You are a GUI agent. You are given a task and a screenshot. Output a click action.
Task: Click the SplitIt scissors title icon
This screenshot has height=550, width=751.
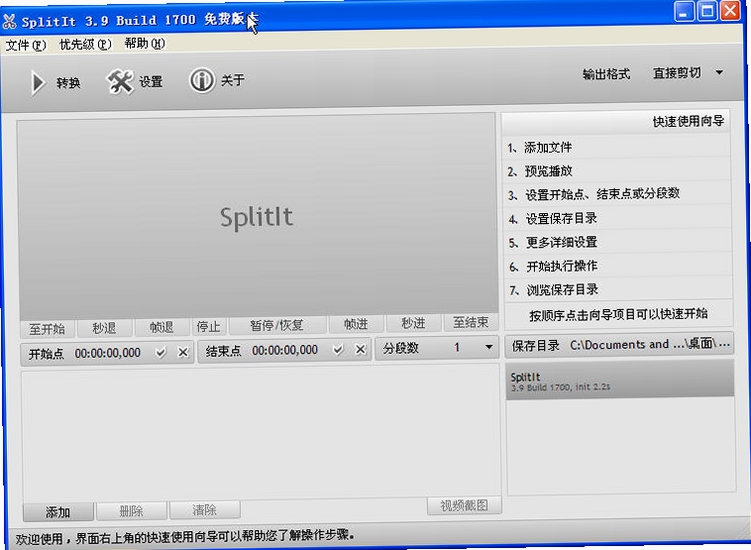9,22
